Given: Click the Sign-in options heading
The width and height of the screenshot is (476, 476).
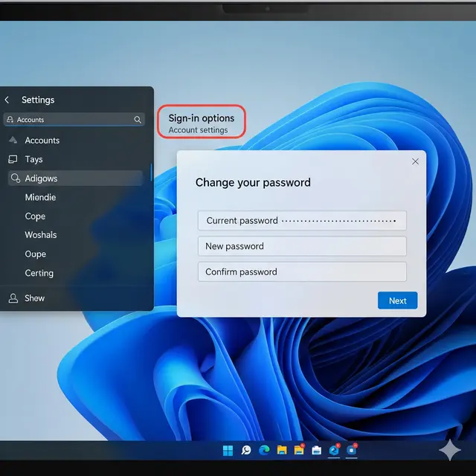Looking at the screenshot, I should (x=202, y=118).
